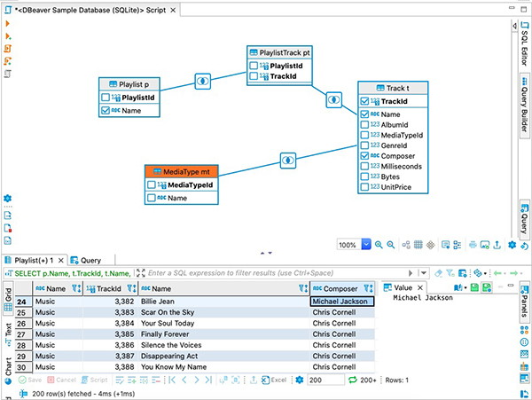Toggle the grid in the diagram toolbar
The height and width of the screenshot is (400, 532).
419,245
